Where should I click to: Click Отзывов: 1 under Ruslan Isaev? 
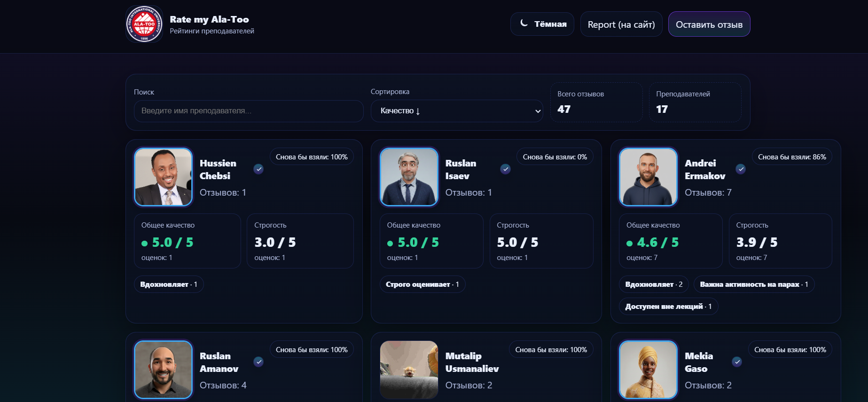tap(469, 193)
